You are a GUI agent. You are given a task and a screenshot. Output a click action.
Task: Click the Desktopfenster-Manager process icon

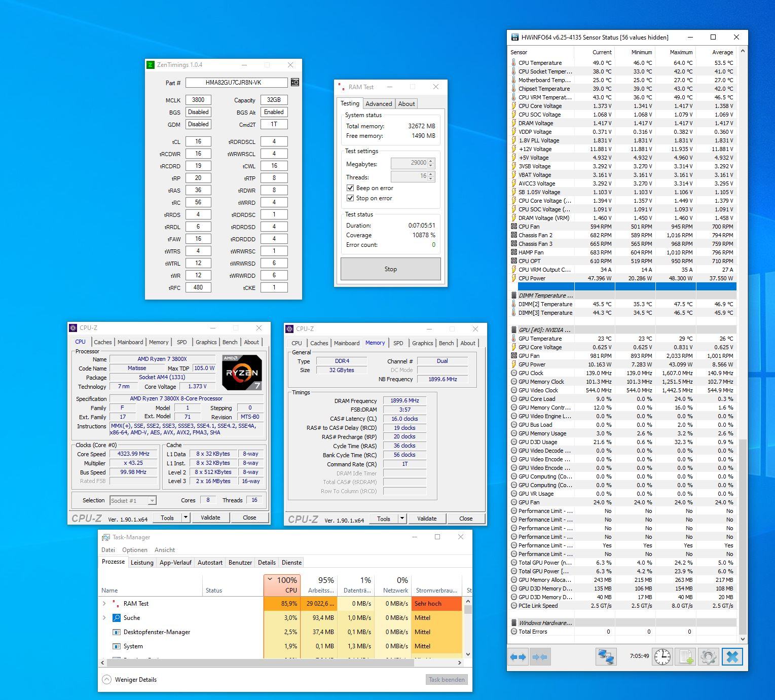coord(117,632)
